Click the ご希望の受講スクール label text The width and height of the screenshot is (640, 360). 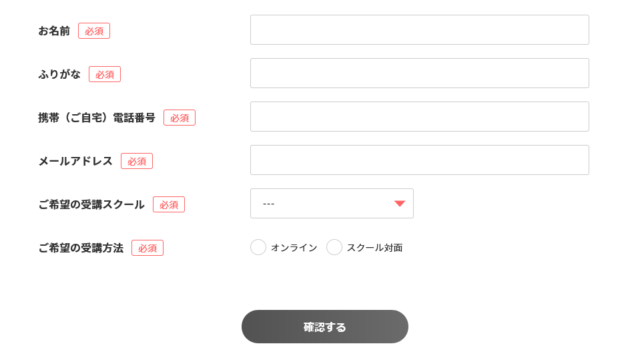pyautogui.click(x=91, y=204)
